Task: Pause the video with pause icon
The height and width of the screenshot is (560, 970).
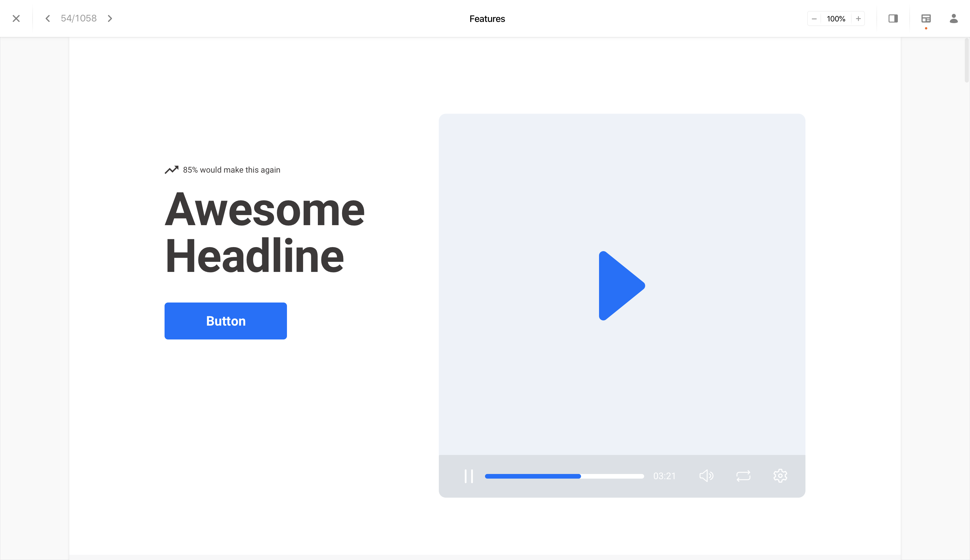Action: (469, 476)
